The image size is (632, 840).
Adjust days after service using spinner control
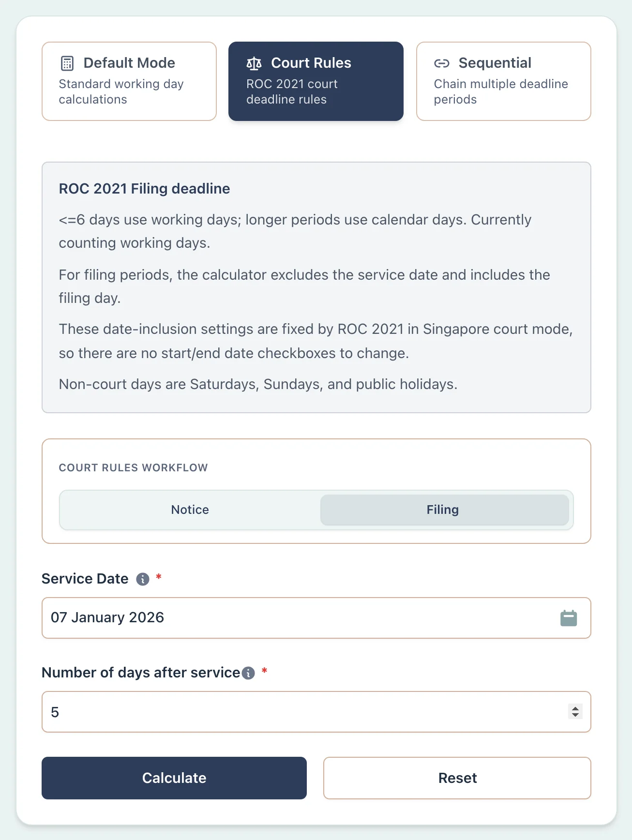tap(575, 712)
